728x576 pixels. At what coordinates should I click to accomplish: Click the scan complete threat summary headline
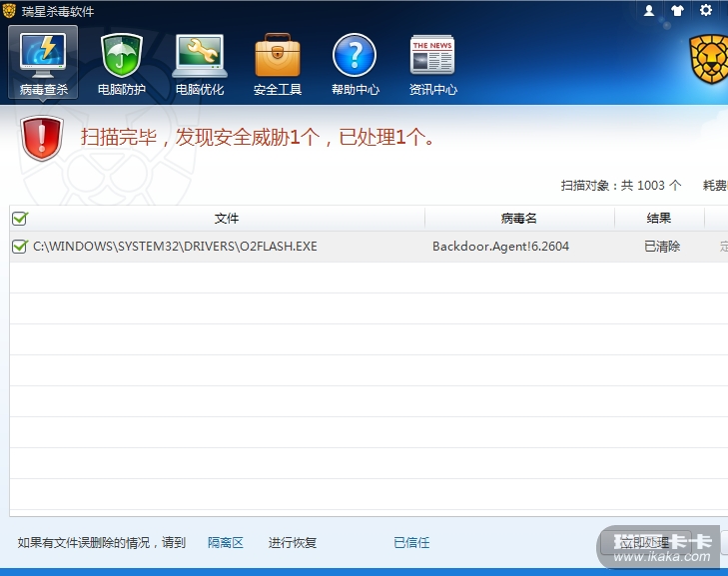258,137
